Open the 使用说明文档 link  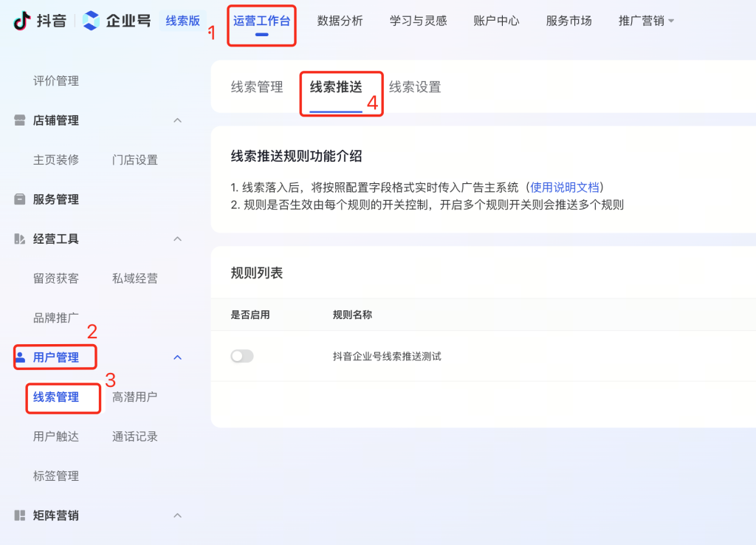pos(565,188)
